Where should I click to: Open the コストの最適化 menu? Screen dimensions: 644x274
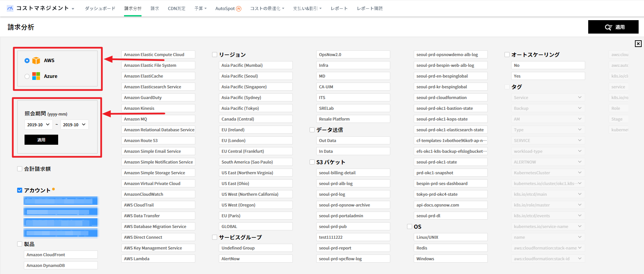[x=267, y=8]
